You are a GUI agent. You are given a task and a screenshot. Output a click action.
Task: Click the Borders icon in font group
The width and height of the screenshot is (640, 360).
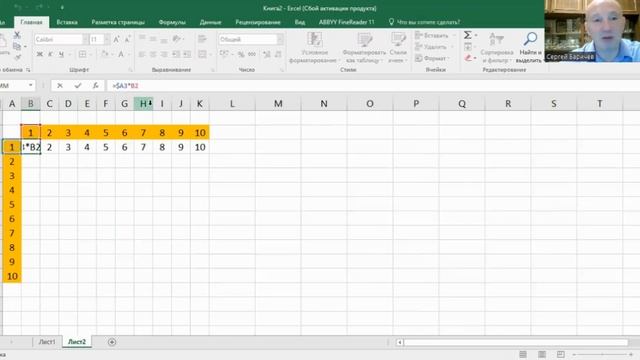pyautogui.click(x=82, y=54)
